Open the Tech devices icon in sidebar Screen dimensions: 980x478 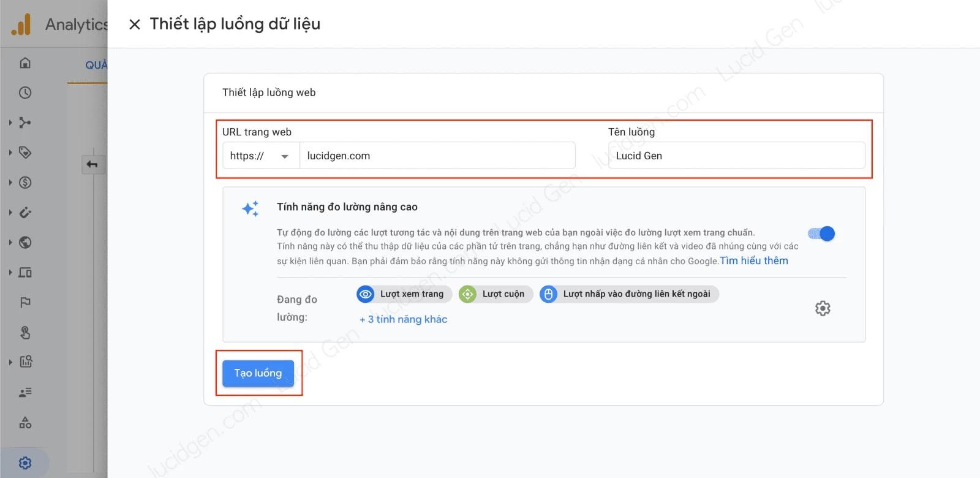(x=25, y=273)
